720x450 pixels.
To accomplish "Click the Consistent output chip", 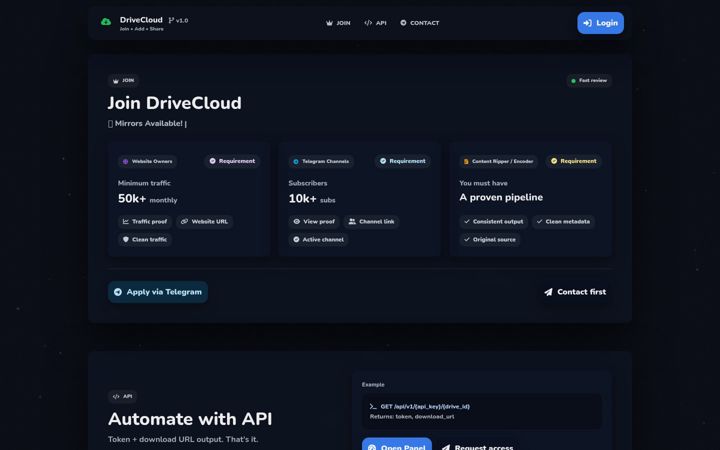I will point(494,221).
